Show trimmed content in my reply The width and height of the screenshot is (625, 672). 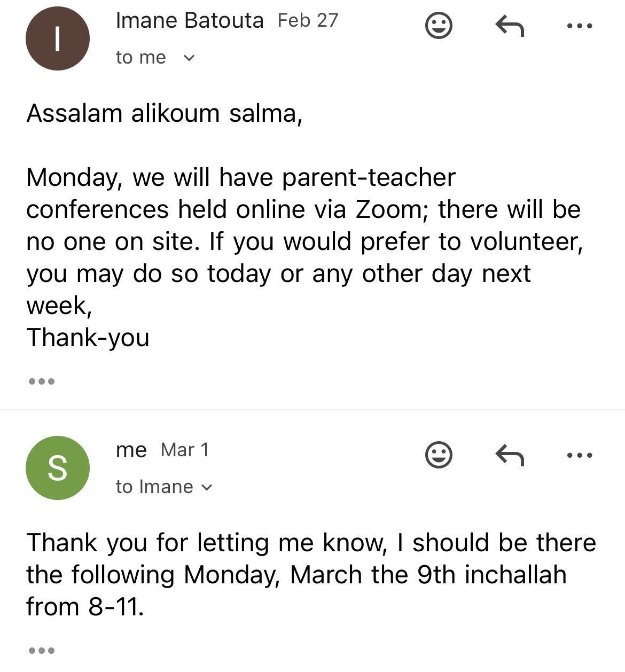tap(41, 651)
